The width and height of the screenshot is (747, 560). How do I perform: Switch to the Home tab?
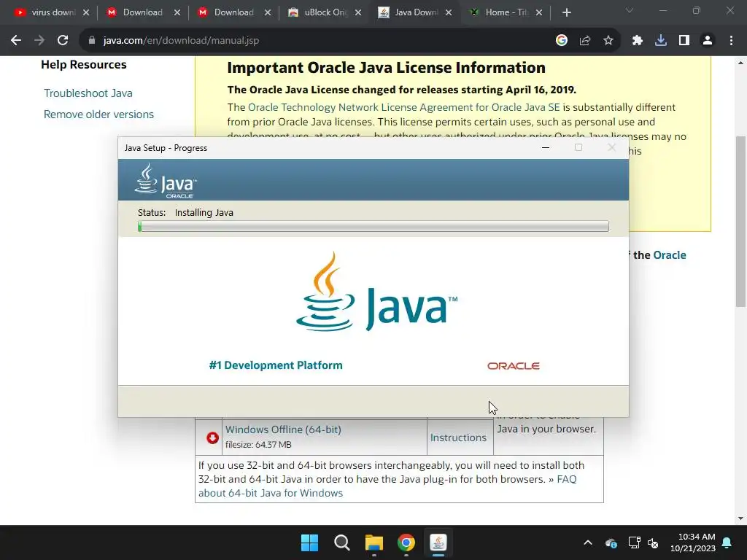pyautogui.click(x=499, y=12)
